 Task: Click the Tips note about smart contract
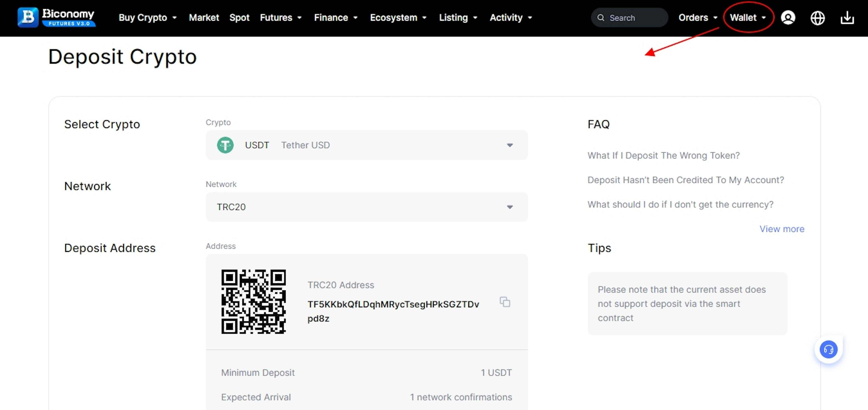tap(687, 303)
